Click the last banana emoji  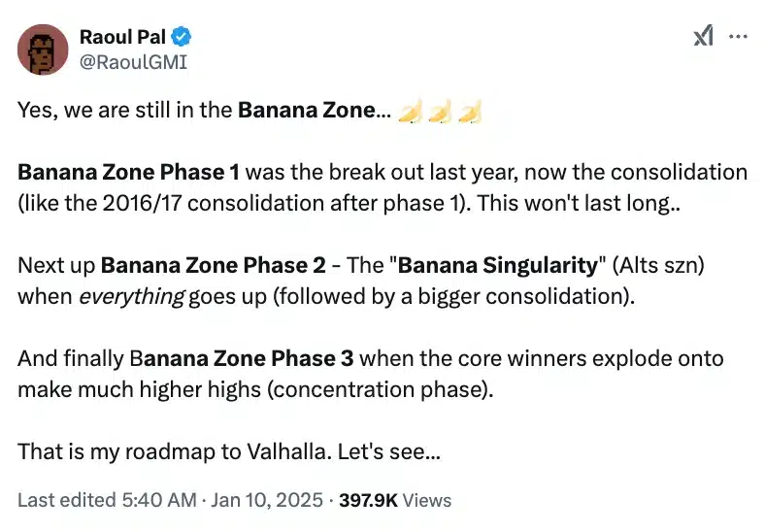[470, 111]
